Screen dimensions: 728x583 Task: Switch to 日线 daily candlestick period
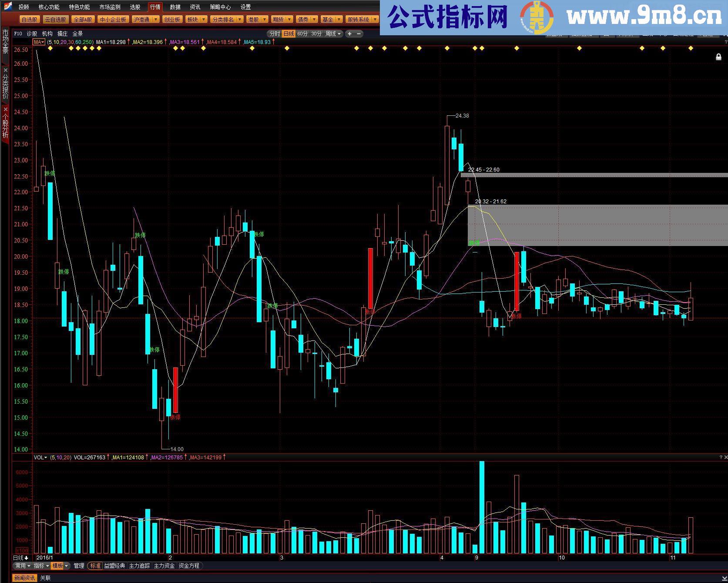pos(289,34)
